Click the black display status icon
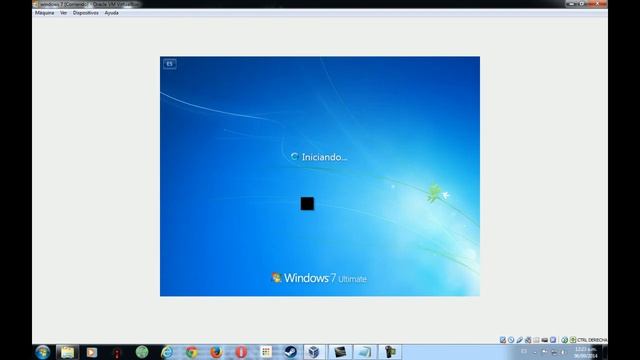The image size is (640, 360). (544, 340)
